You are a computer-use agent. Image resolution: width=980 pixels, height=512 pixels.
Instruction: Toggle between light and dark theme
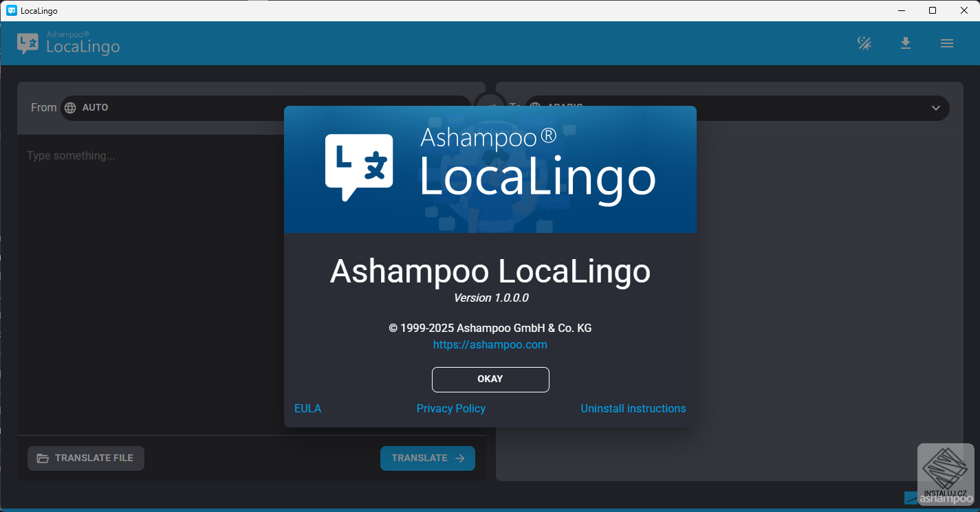coord(864,43)
